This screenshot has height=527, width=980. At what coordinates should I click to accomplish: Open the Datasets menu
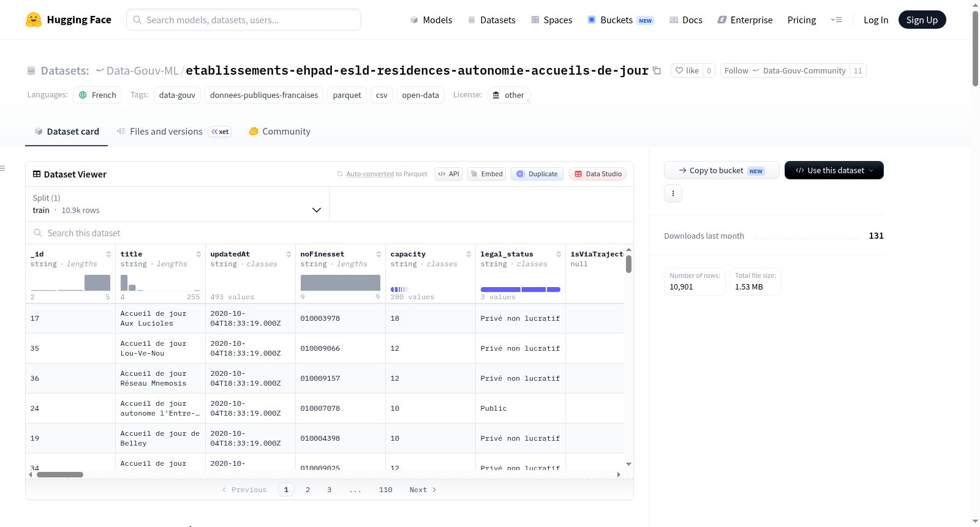[x=491, y=20]
